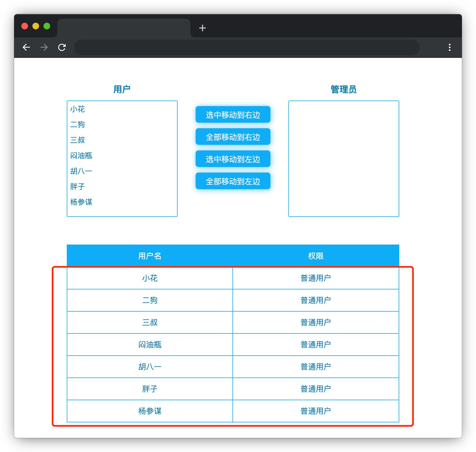The height and width of the screenshot is (452, 476).
Task: Click the 二狗 cell in the table
Action: click(x=150, y=300)
